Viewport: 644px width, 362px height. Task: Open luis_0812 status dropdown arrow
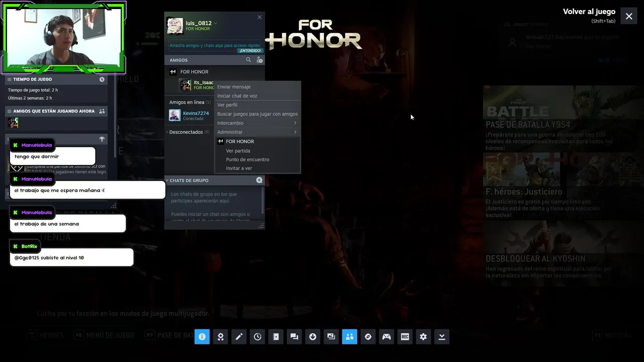click(215, 23)
